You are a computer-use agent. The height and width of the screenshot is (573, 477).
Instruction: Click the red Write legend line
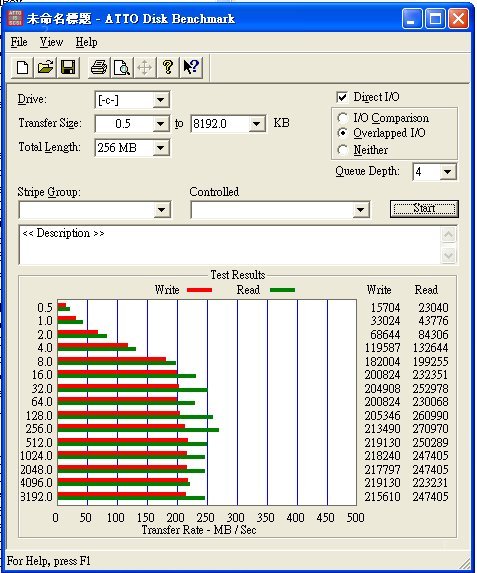[199, 290]
